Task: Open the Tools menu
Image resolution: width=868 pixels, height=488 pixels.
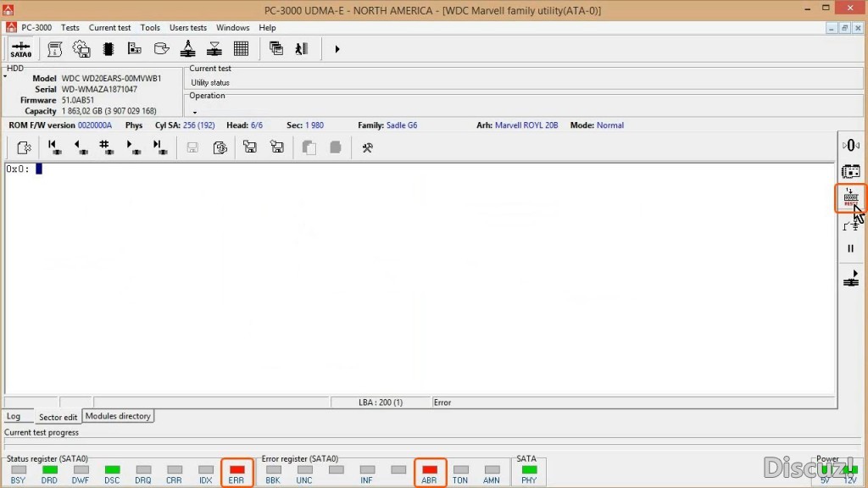Action: [150, 28]
